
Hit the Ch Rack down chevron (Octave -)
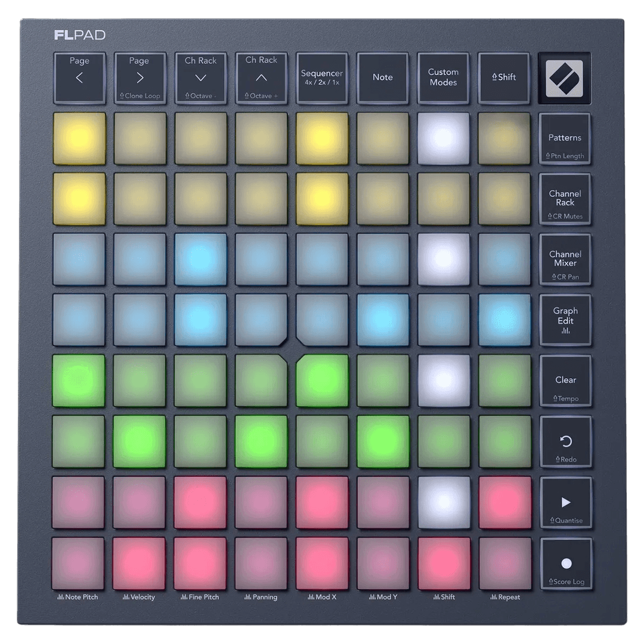coord(200,78)
